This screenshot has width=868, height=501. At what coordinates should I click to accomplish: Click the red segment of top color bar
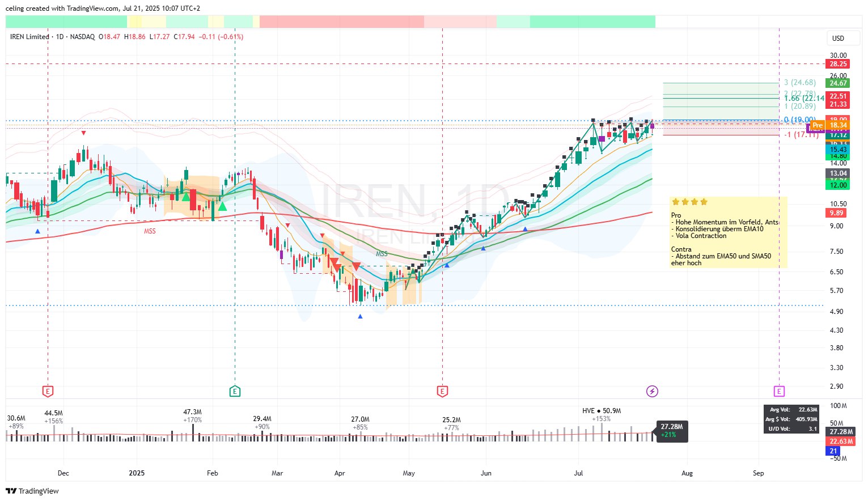click(x=341, y=22)
